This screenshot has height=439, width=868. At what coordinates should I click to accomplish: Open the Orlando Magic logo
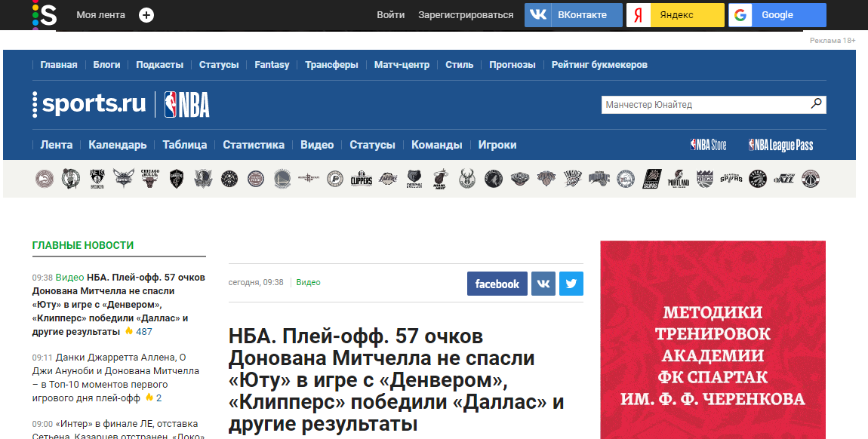[599, 179]
